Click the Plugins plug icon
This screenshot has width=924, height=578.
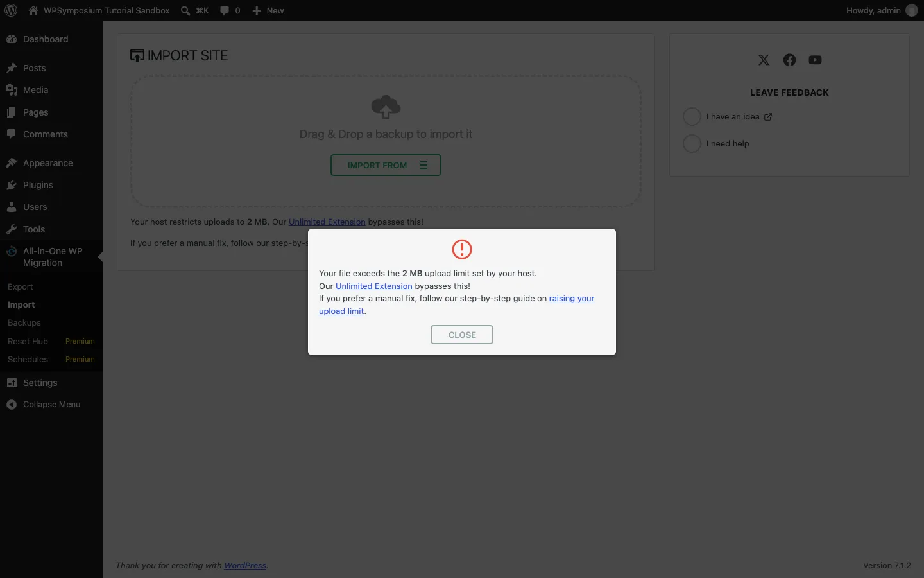[x=12, y=185]
